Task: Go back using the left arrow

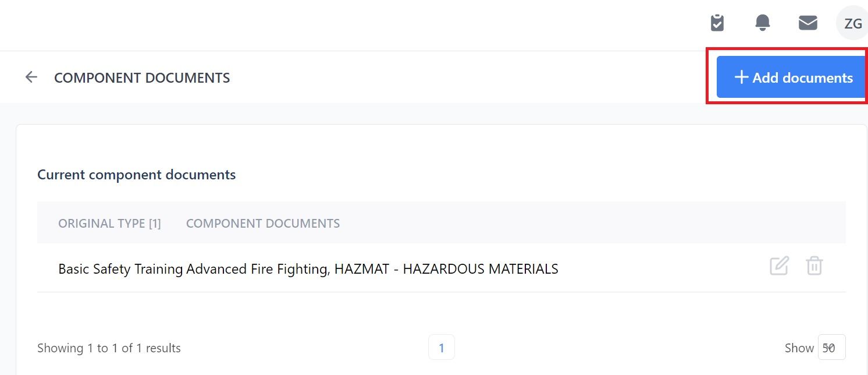Action: 31,77
